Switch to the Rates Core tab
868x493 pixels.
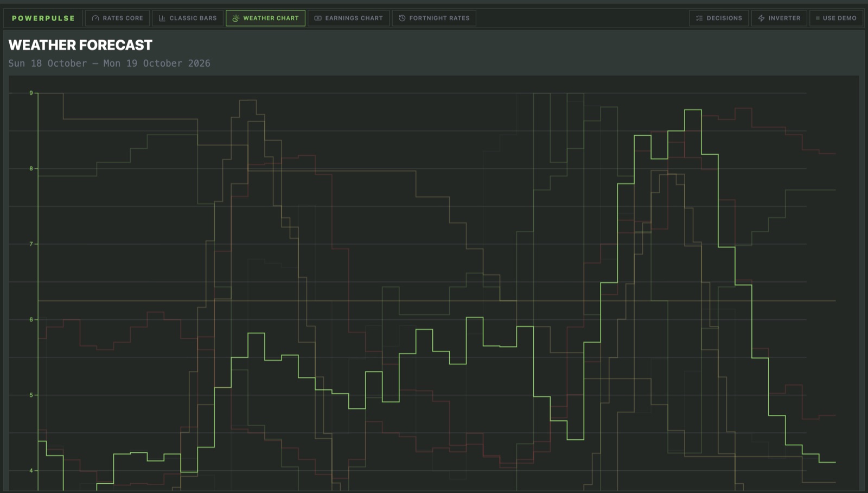coord(118,18)
